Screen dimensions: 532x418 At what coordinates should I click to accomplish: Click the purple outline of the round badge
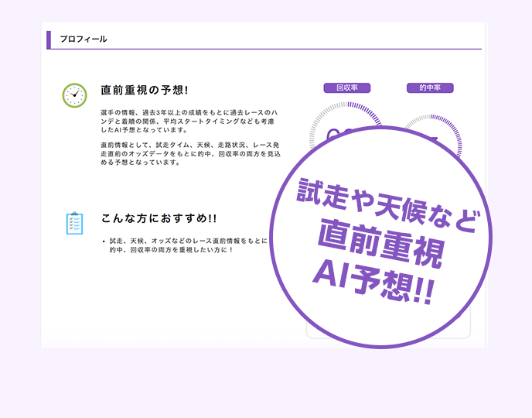click(x=272, y=232)
